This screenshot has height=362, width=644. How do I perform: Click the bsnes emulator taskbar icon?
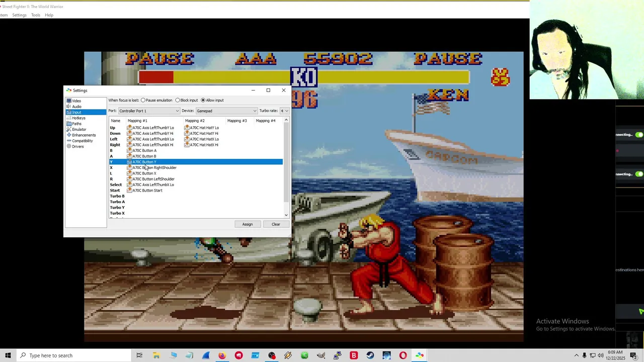click(x=420, y=355)
